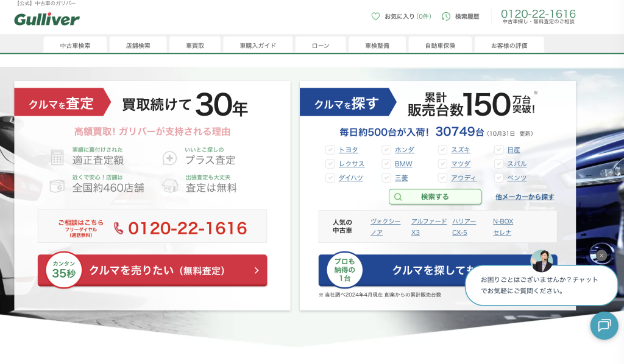The height and width of the screenshot is (364, 624).
Task: Open the アルファード popular car link
Action: 428,222
